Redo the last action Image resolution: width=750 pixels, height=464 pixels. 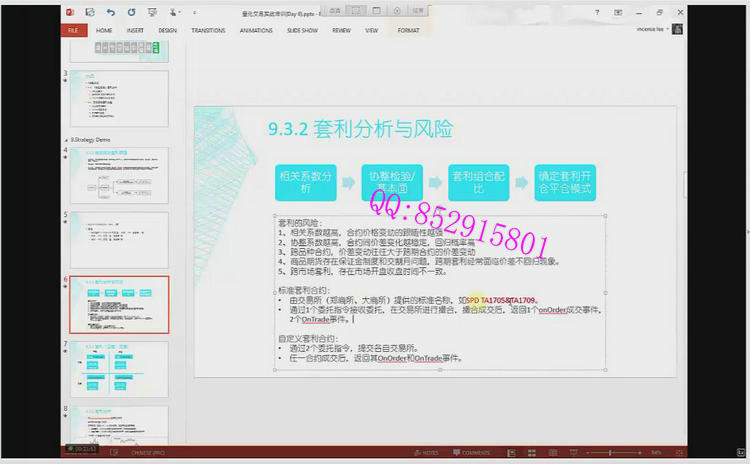coord(132,12)
